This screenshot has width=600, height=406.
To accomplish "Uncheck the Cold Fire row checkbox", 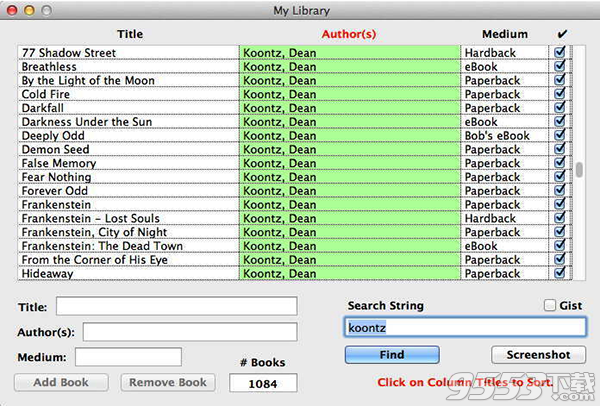I will (x=559, y=94).
